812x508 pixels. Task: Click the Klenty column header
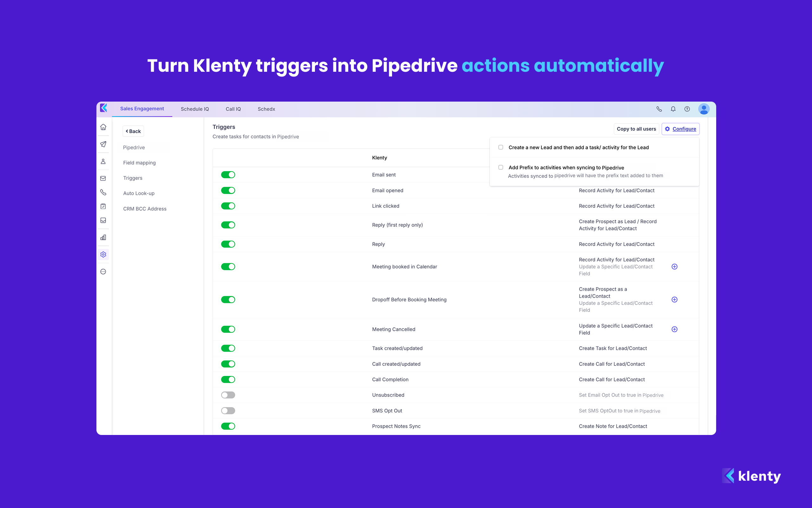tap(379, 158)
